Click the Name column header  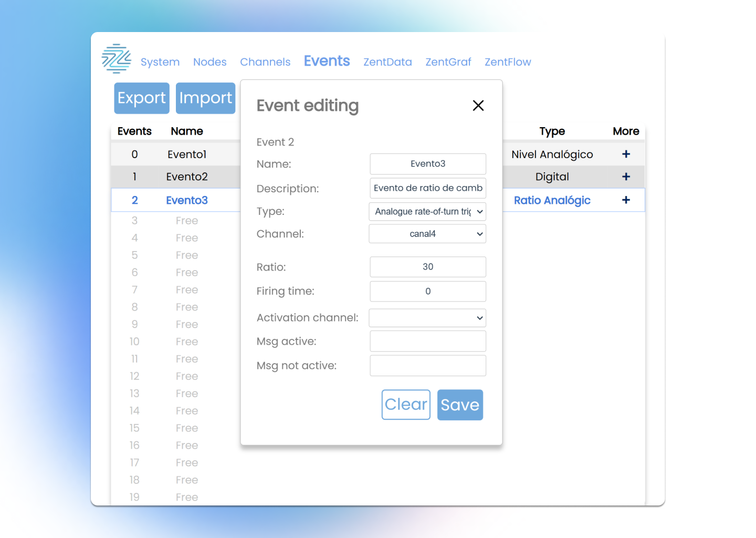(x=187, y=131)
